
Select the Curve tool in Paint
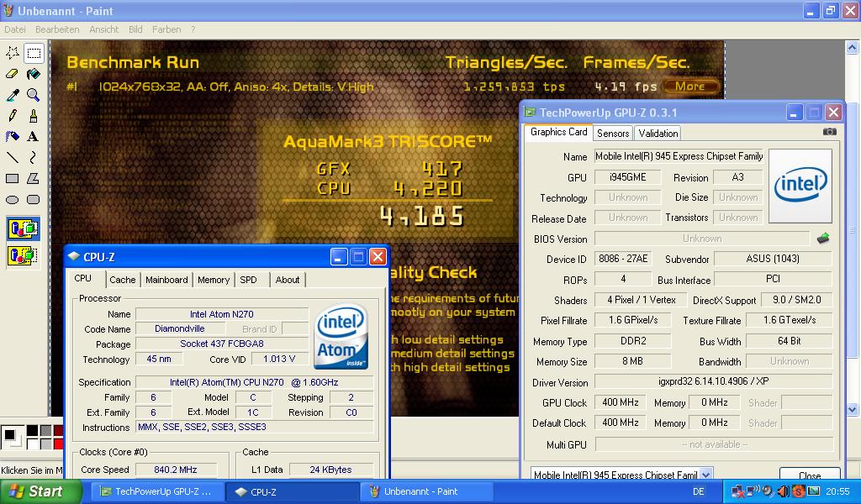34,158
